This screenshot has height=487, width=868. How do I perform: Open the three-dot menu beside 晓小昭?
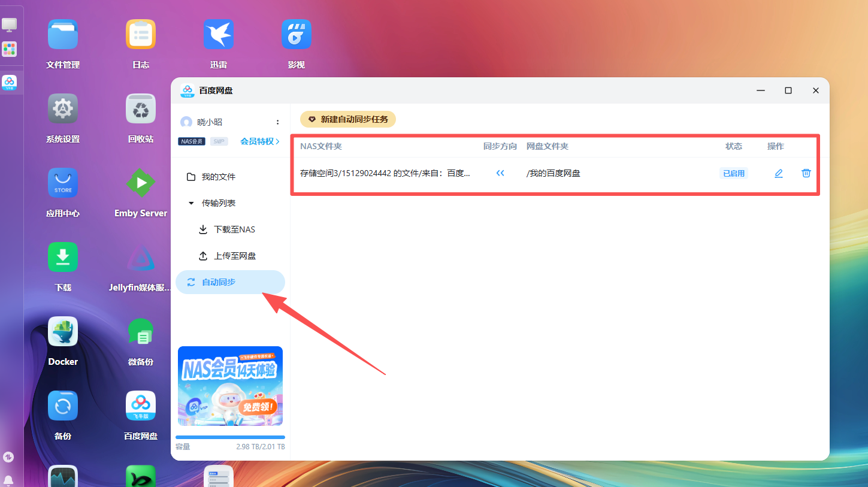pyautogui.click(x=277, y=122)
